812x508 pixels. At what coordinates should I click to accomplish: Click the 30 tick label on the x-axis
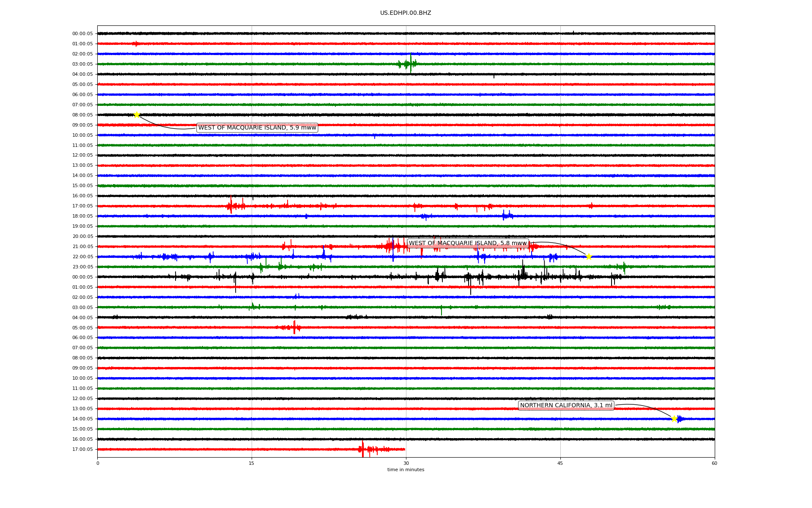406,463
